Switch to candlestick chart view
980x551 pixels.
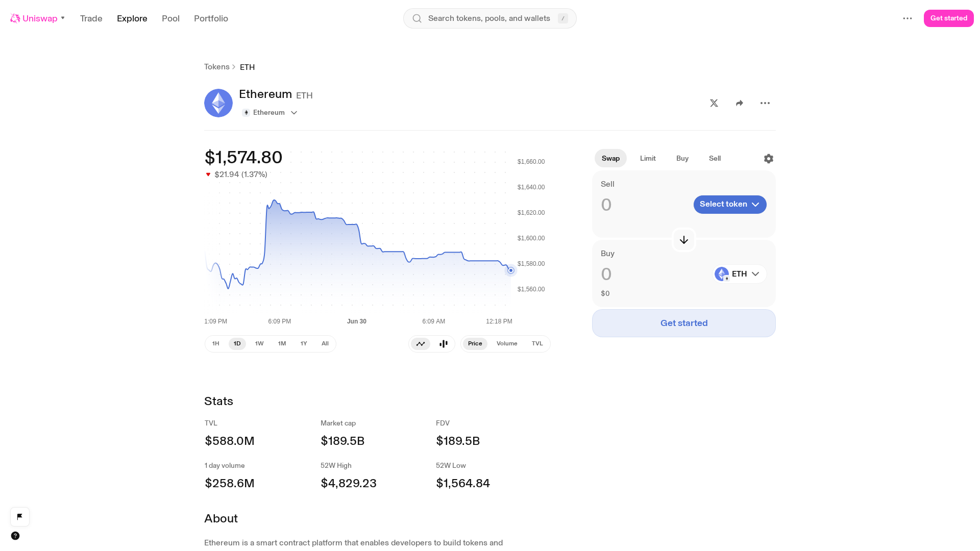tap(444, 344)
